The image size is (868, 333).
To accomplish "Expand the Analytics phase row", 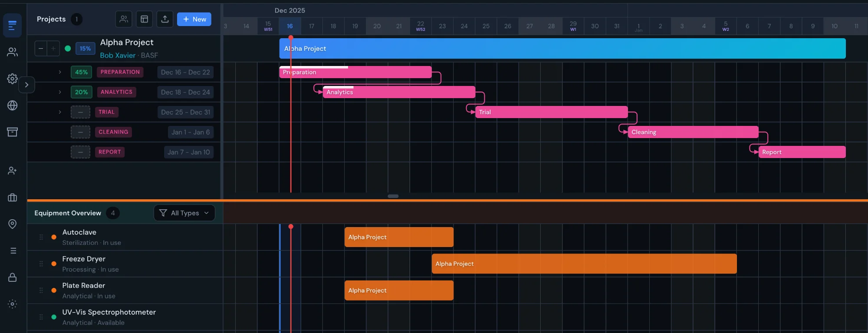I will click(60, 92).
